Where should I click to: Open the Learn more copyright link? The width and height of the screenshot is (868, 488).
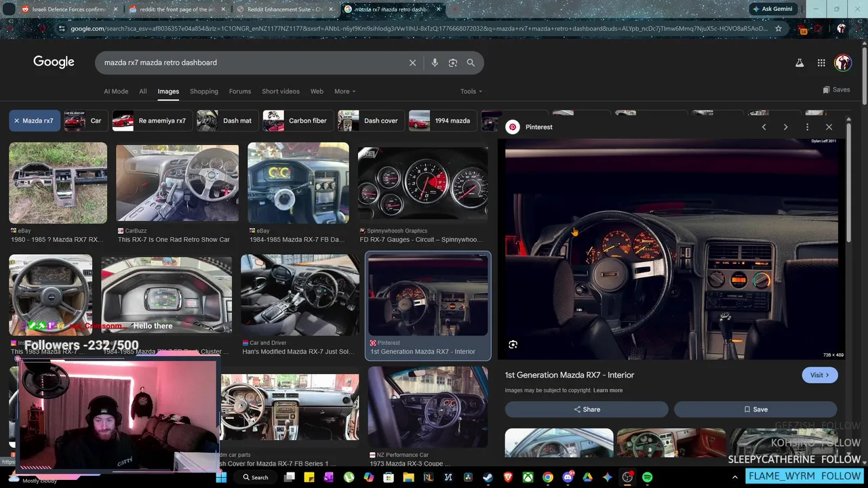(x=608, y=390)
